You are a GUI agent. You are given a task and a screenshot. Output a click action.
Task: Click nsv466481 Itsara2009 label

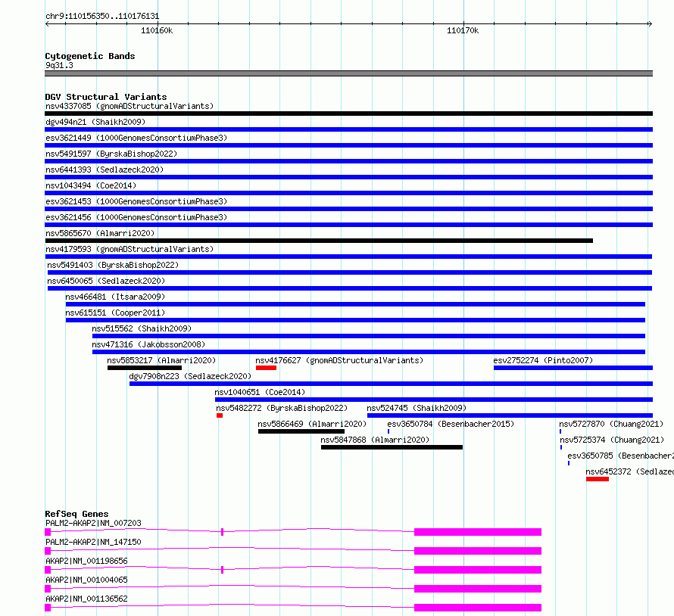[115, 297]
